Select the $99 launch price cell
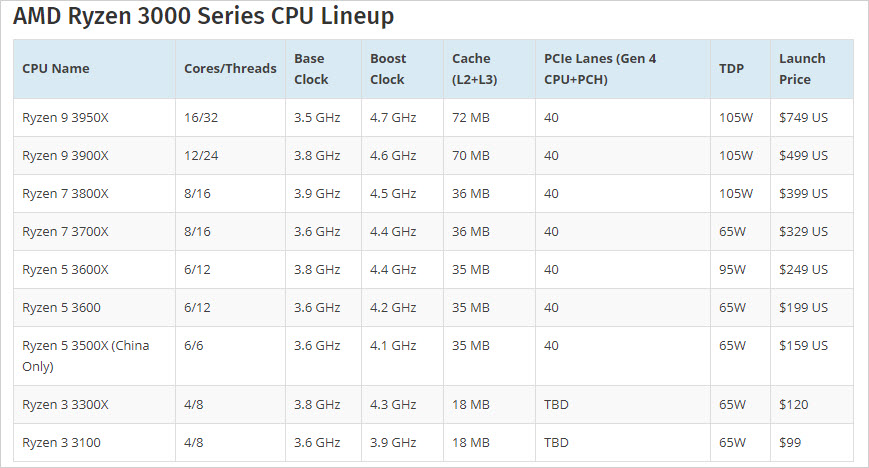869x468 pixels. coord(790,442)
